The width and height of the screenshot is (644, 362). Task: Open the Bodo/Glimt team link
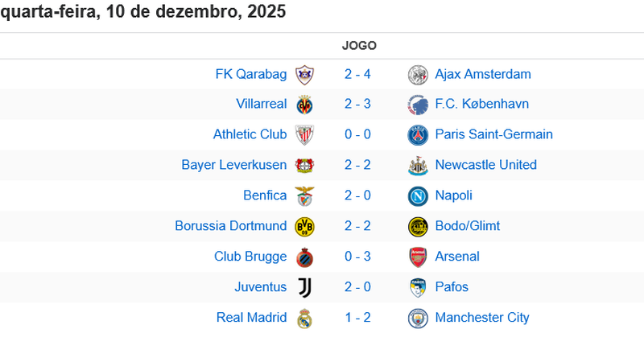click(x=467, y=226)
